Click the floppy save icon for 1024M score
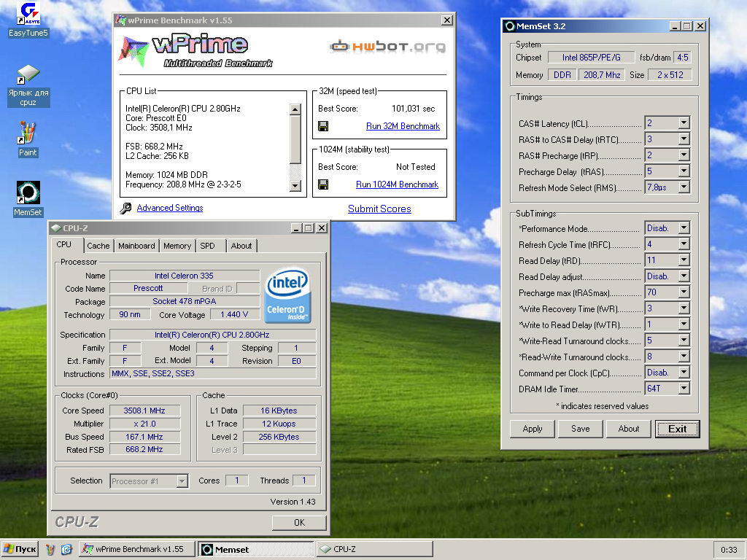 323,184
